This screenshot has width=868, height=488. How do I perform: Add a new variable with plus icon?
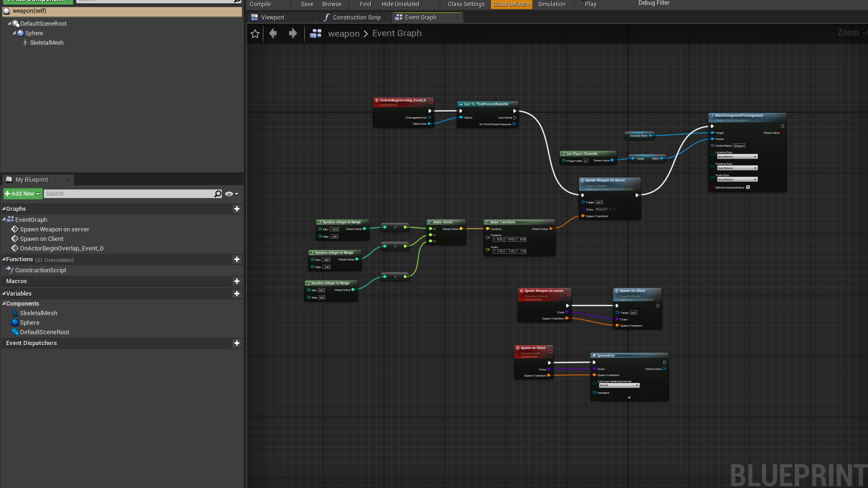[237, 294]
